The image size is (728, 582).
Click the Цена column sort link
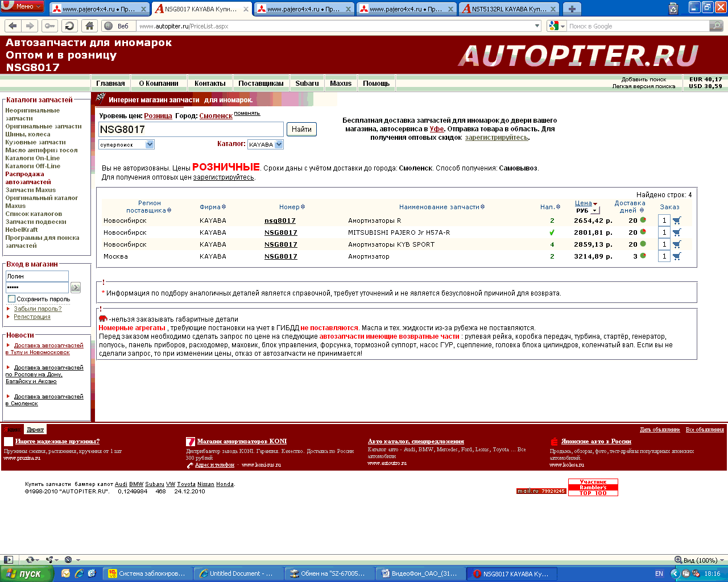pos(584,203)
